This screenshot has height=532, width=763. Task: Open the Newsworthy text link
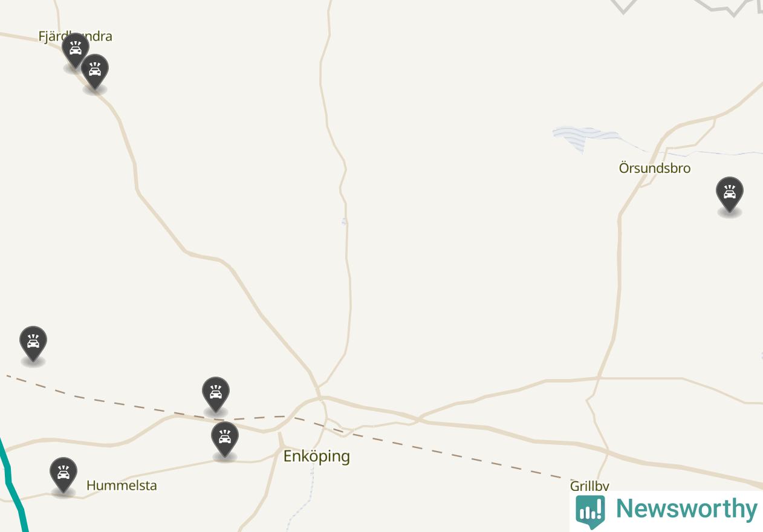click(x=686, y=510)
